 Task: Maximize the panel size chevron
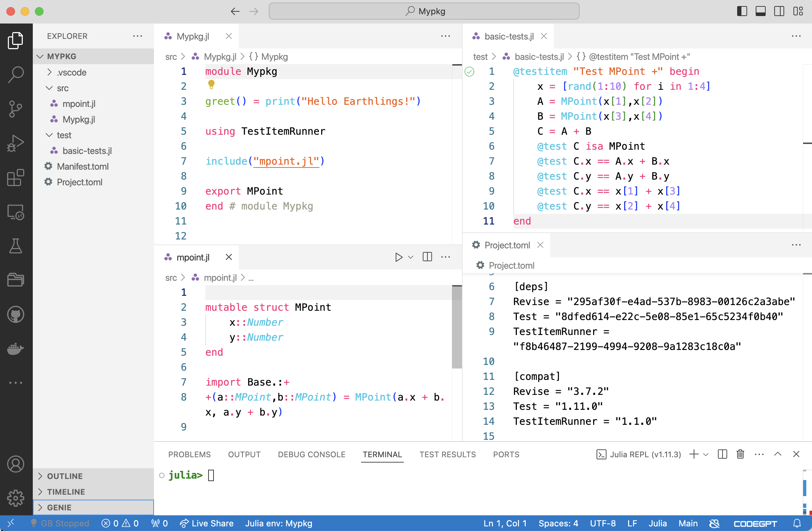pos(778,454)
